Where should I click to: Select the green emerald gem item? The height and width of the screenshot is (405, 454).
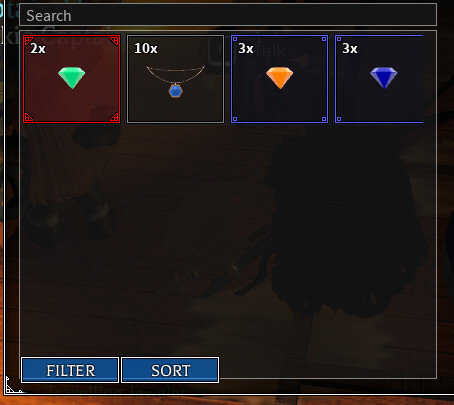72,78
